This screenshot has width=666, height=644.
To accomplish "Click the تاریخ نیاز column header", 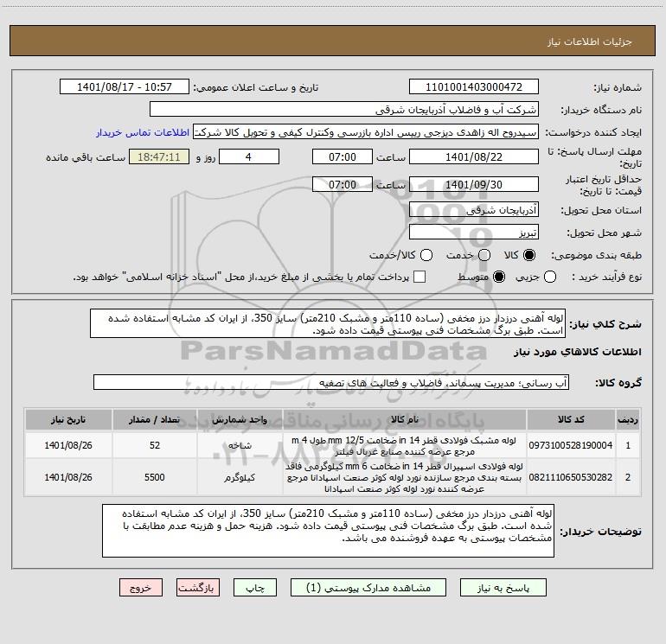I will (68, 419).
